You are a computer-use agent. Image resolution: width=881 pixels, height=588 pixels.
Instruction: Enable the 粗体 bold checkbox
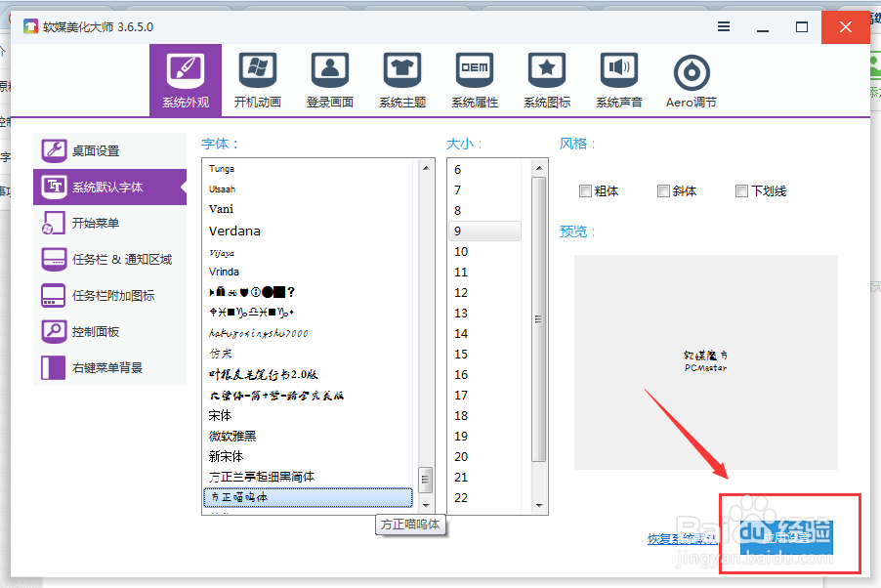click(587, 190)
